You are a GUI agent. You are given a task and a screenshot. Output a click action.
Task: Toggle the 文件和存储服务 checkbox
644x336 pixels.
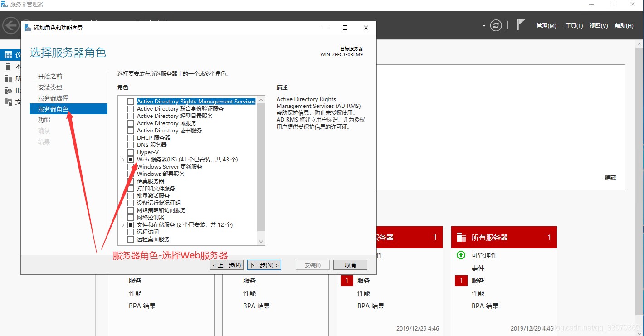(x=131, y=225)
